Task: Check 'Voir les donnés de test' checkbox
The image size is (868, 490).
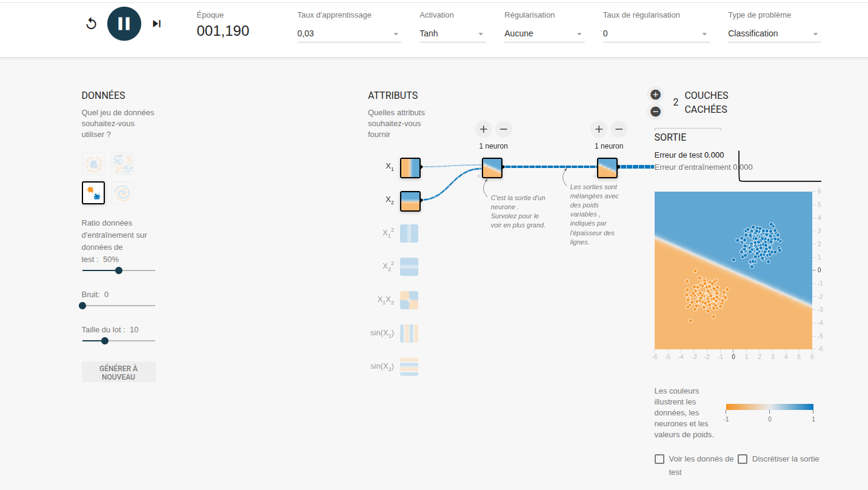Action: [x=659, y=459]
